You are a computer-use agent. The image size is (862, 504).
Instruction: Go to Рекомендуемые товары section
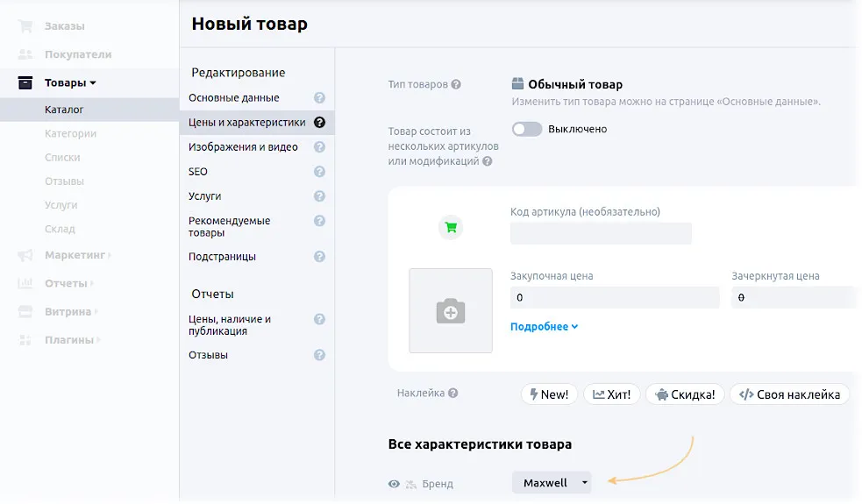coord(229,226)
